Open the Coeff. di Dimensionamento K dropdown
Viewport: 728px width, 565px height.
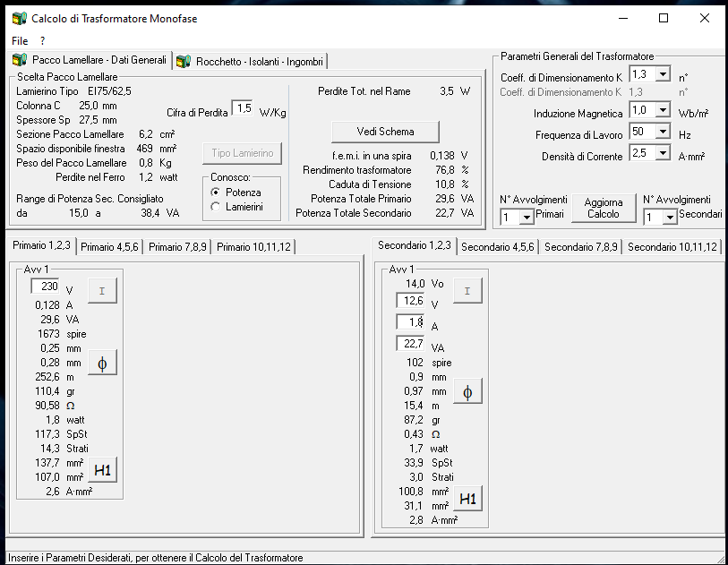663,74
